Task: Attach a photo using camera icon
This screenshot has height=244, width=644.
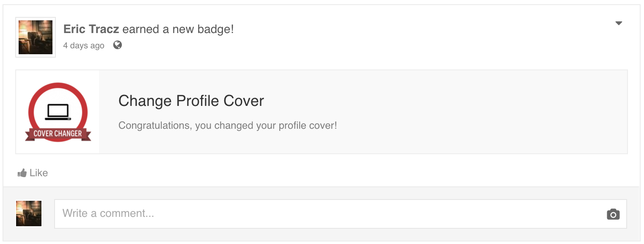Action: 613,214
